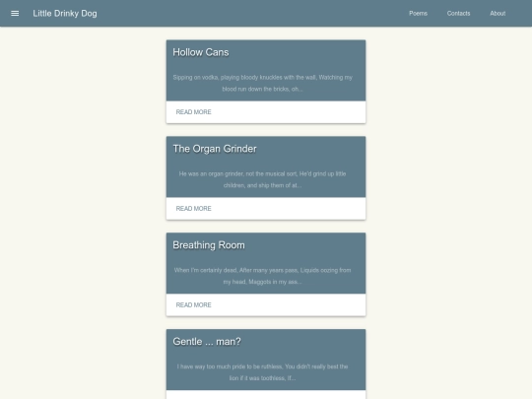Go to the Contacts page

(458, 13)
